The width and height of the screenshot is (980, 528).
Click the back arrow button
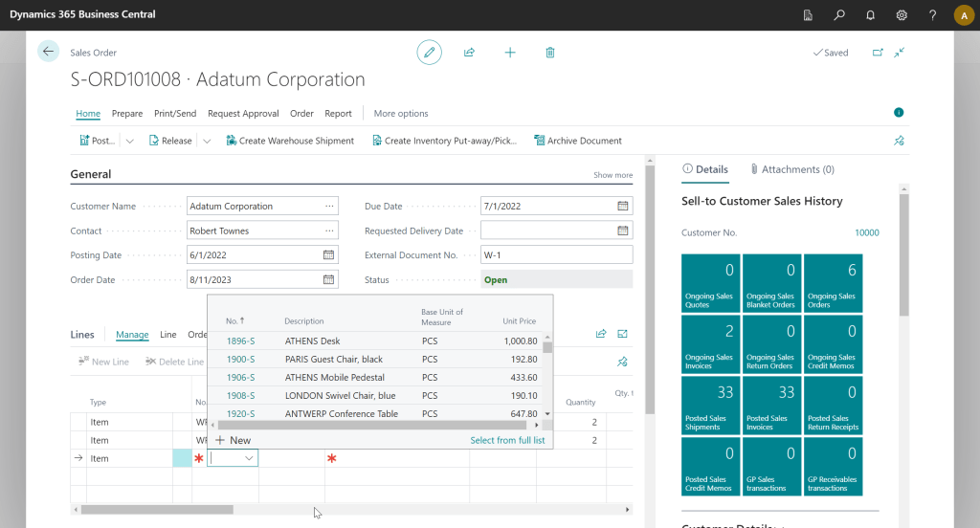(48, 52)
